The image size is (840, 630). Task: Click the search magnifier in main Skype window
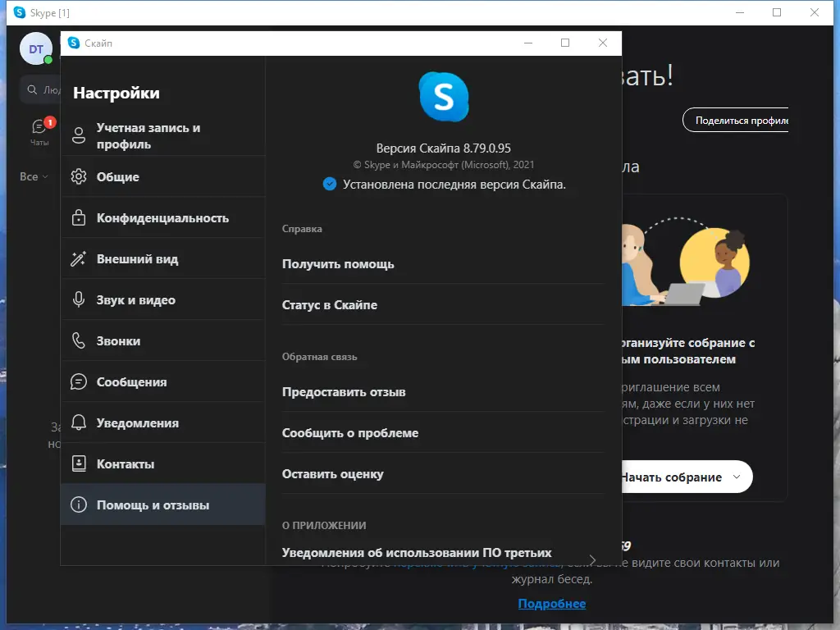[x=33, y=89]
